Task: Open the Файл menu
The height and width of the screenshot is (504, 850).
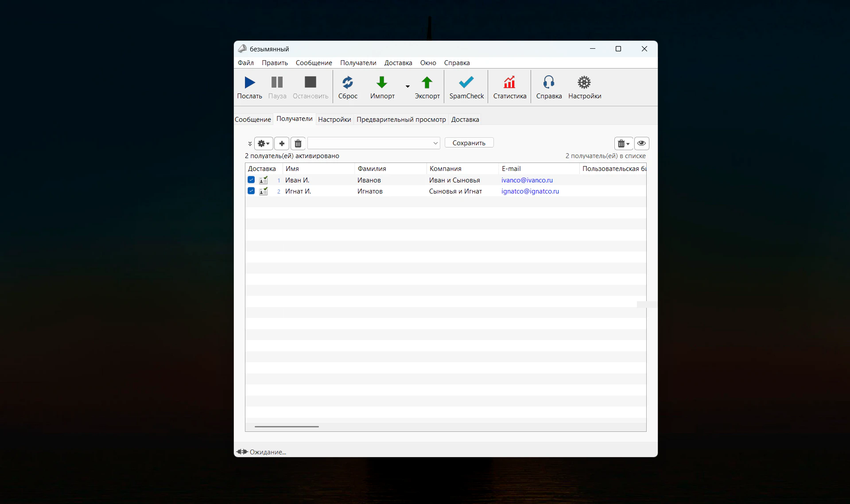Action: click(246, 63)
